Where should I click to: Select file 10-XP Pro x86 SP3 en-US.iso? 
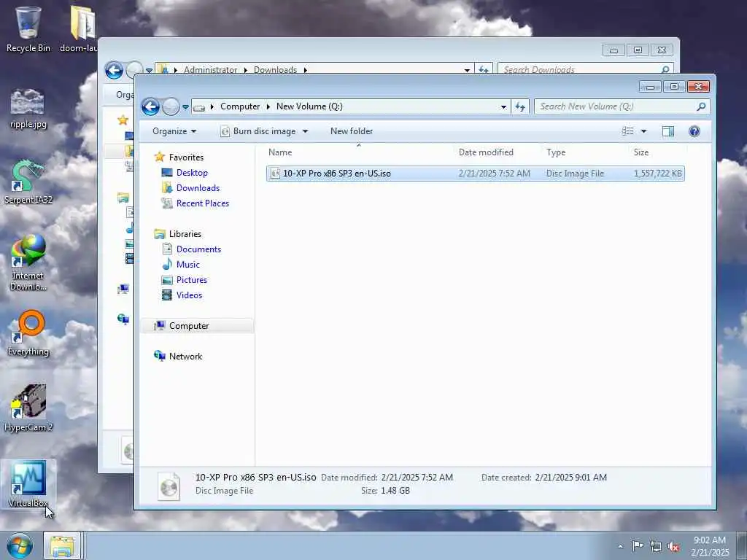tap(476, 174)
